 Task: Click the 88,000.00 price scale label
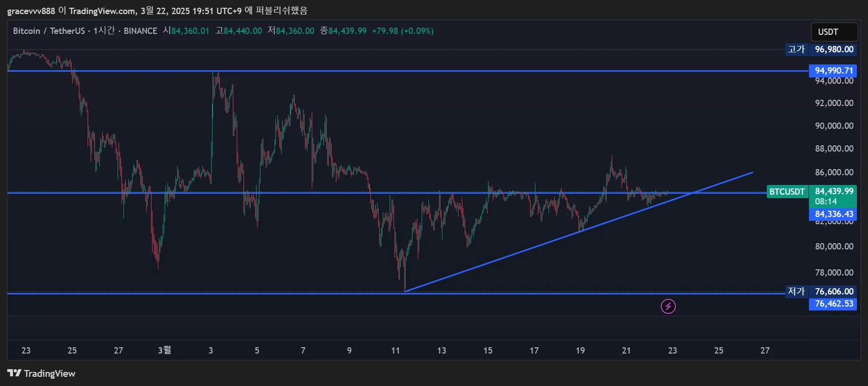click(834, 149)
